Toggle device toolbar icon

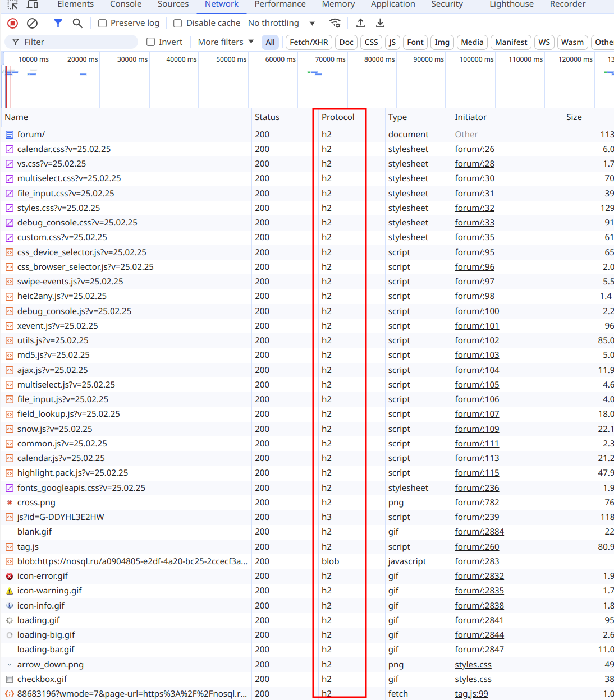click(x=33, y=4)
